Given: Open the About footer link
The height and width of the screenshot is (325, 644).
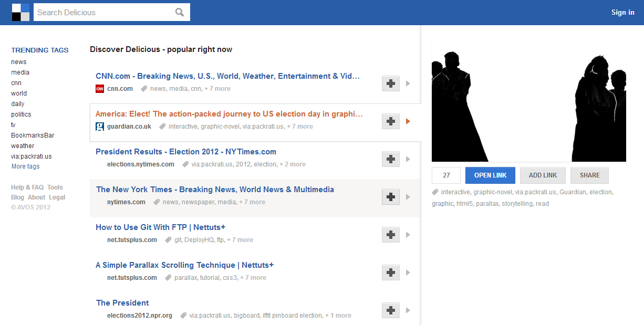Looking at the screenshot, I should (37, 197).
